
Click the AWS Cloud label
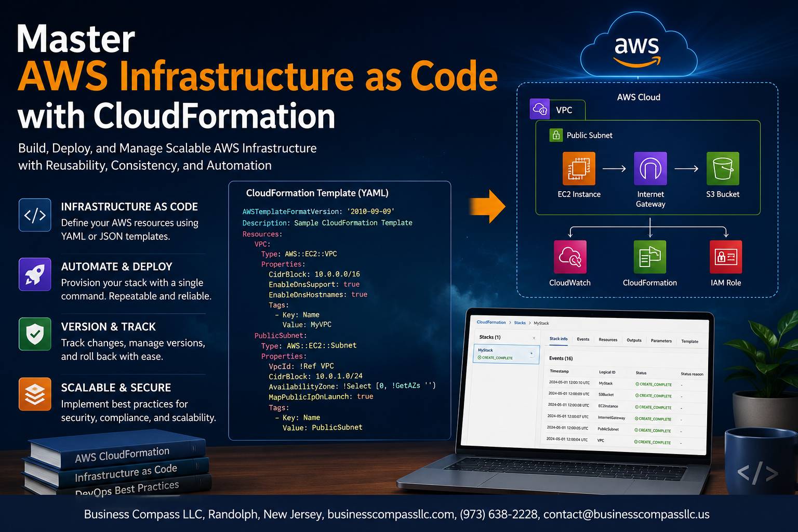click(x=639, y=97)
